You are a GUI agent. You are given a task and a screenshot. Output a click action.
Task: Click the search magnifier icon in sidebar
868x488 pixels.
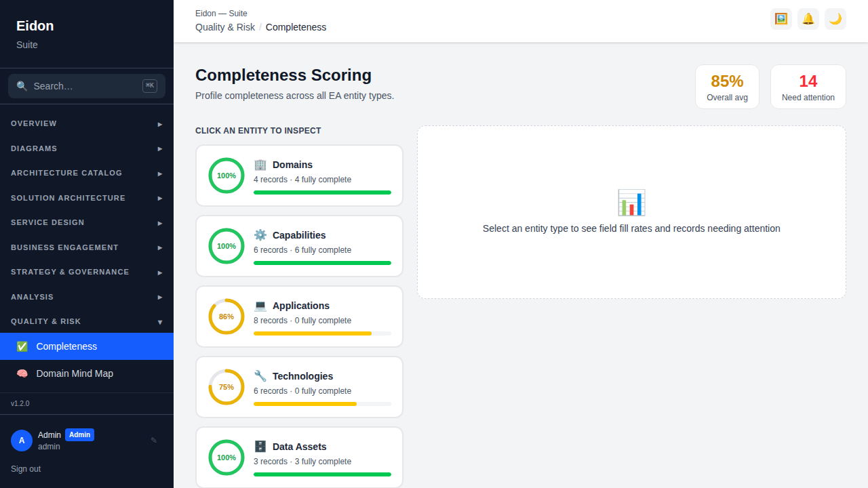click(22, 86)
